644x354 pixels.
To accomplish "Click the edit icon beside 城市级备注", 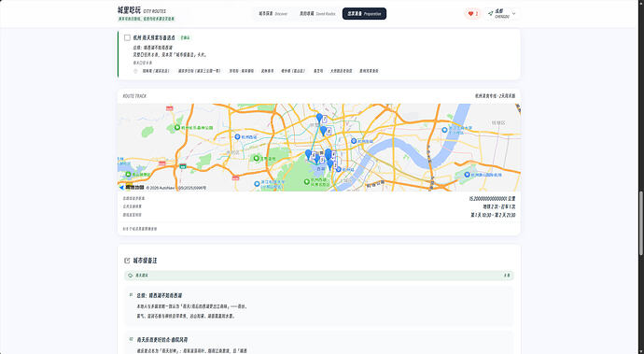I will (x=127, y=261).
